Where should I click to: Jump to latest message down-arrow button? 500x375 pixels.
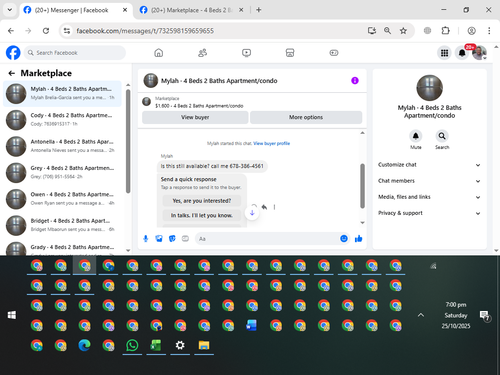pos(252,213)
